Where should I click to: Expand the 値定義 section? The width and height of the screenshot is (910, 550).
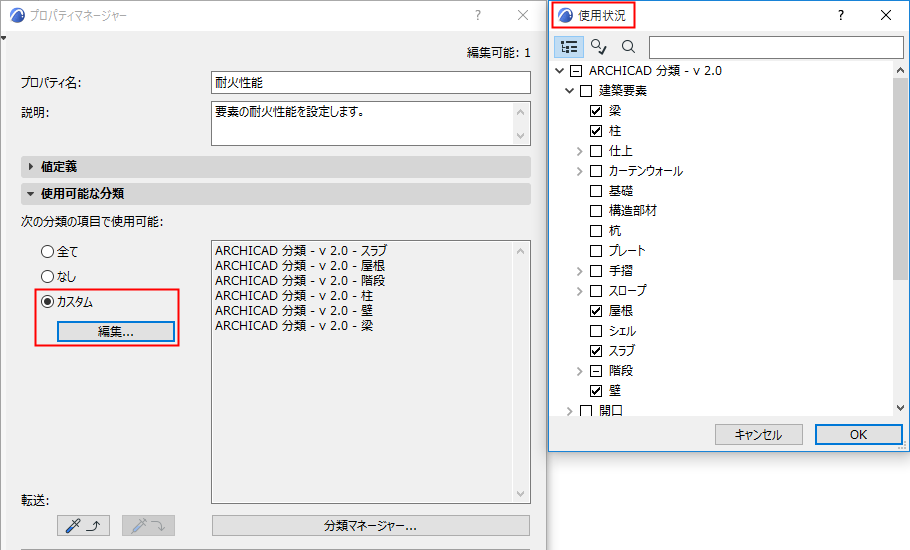31,167
